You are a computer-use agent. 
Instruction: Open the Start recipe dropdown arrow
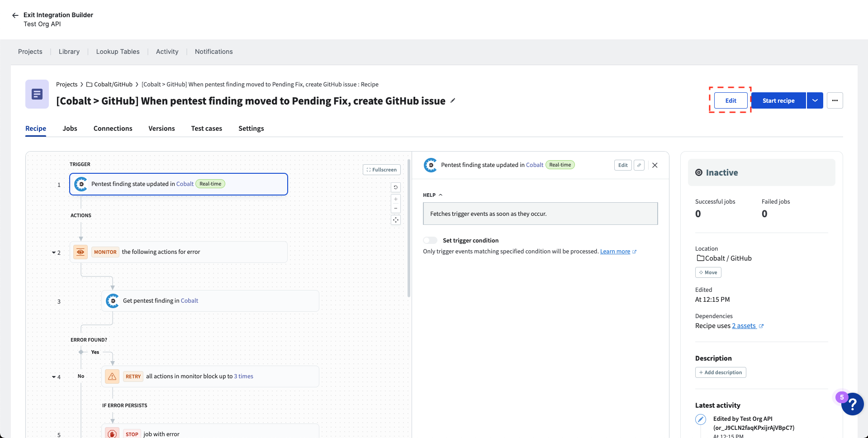pyautogui.click(x=815, y=100)
